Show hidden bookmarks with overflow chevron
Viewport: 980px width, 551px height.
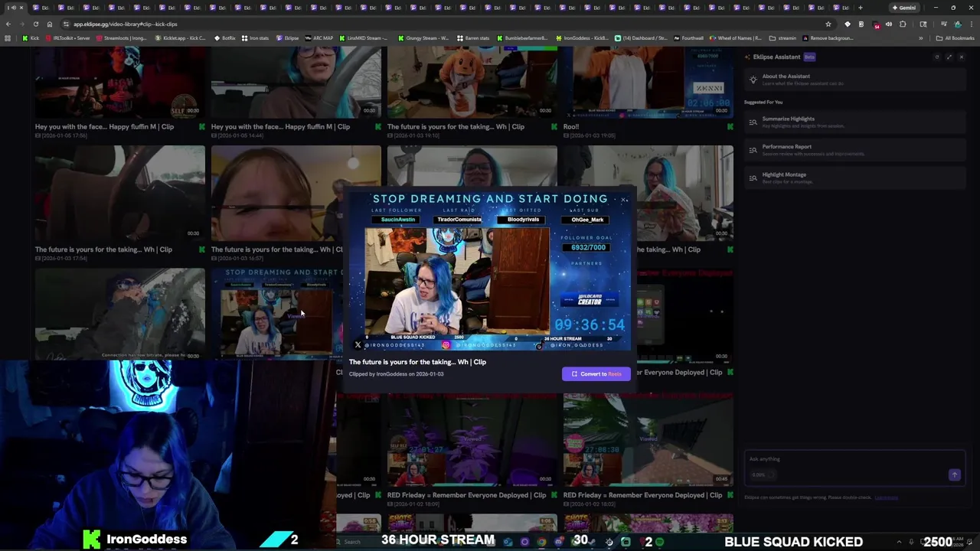point(921,37)
